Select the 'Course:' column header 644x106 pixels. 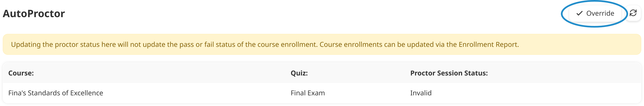tap(21, 73)
